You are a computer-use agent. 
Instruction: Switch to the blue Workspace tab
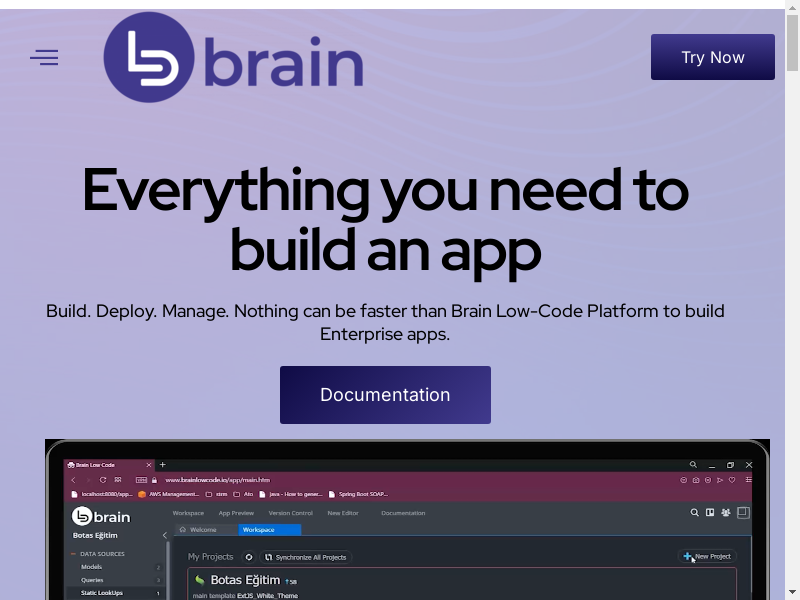[x=258, y=530]
